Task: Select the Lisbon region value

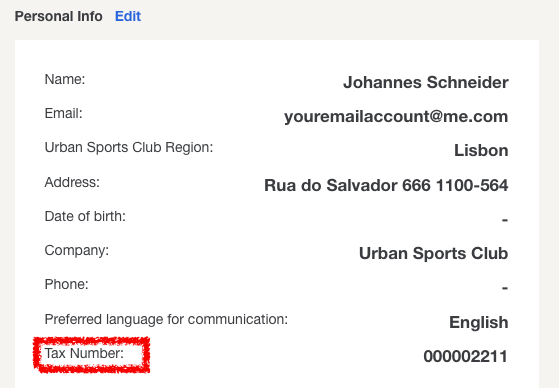Action: pyautogui.click(x=481, y=150)
